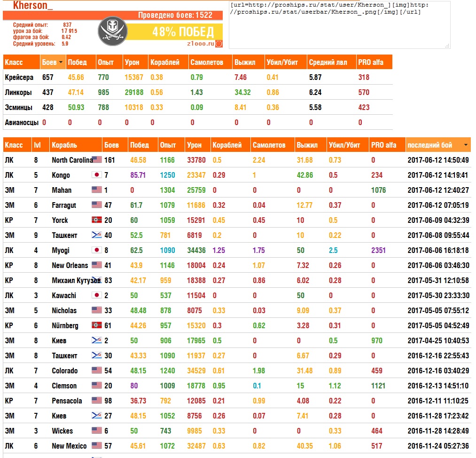Click the US flag next to Colorado

97,370
